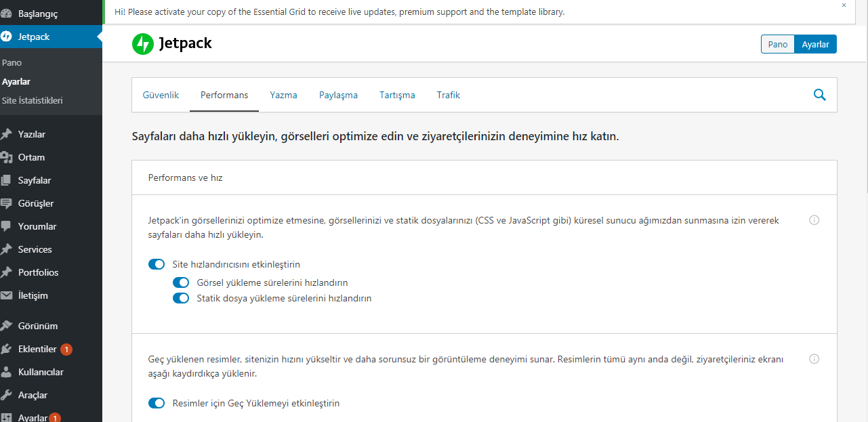Open the Trafik tab
This screenshot has width=868, height=422.
449,95
